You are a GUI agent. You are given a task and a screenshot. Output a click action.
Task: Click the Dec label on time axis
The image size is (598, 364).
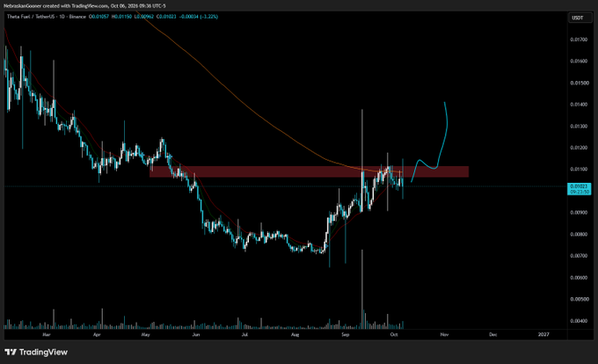tap(493, 334)
